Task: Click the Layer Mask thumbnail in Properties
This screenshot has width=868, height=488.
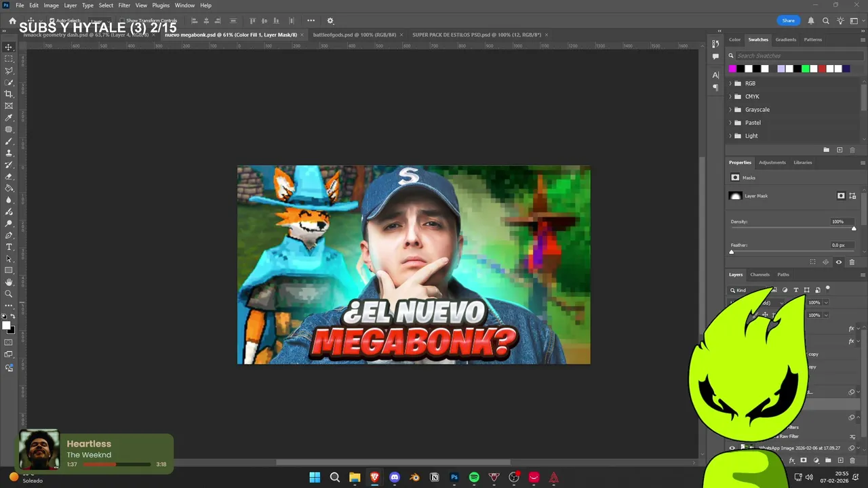Action: click(x=735, y=196)
